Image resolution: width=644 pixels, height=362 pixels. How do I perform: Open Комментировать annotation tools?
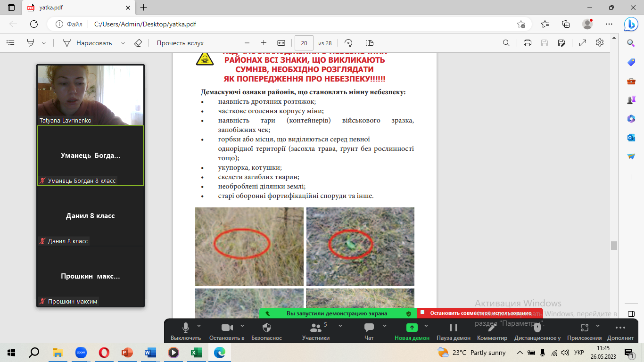492,331
